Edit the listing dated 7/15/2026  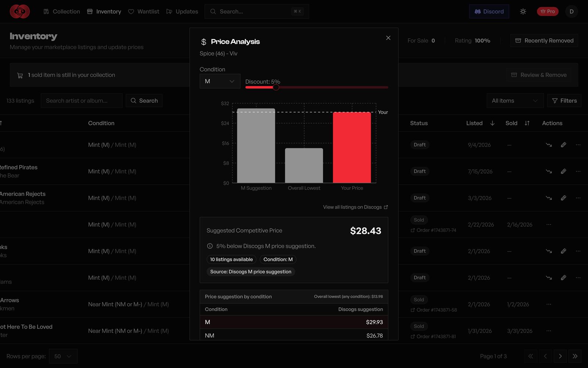click(x=563, y=171)
